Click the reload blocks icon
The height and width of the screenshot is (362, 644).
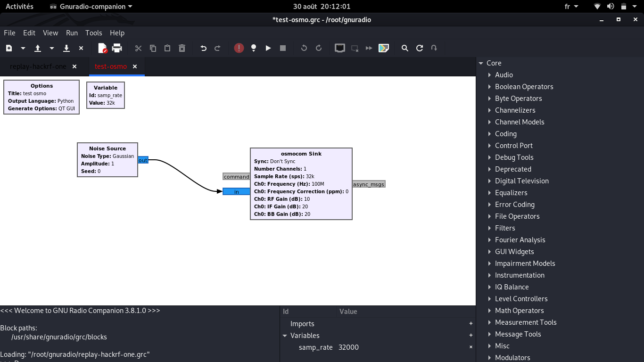[419, 48]
